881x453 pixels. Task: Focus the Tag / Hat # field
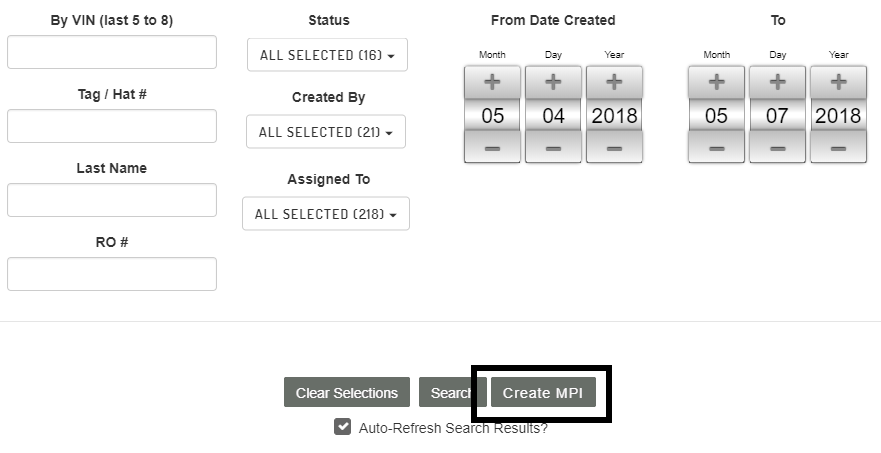click(112, 126)
